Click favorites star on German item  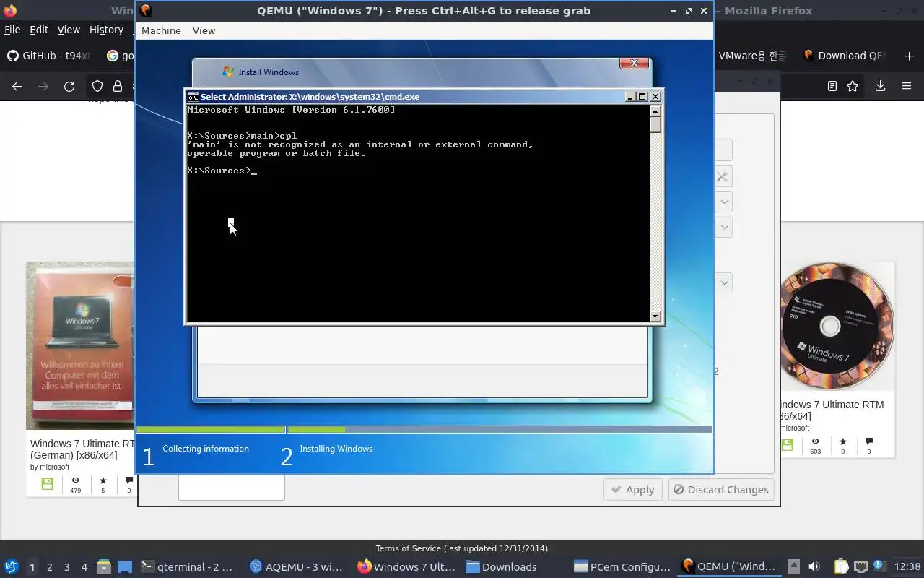click(103, 480)
